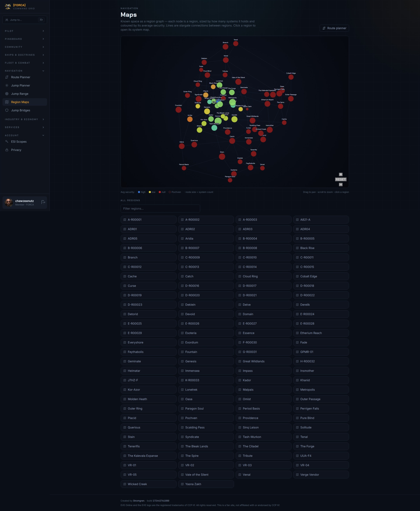The width and height of the screenshot is (420, 511).
Task: Click map icon on Etherium Reach button
Action: tap(297, 333)
